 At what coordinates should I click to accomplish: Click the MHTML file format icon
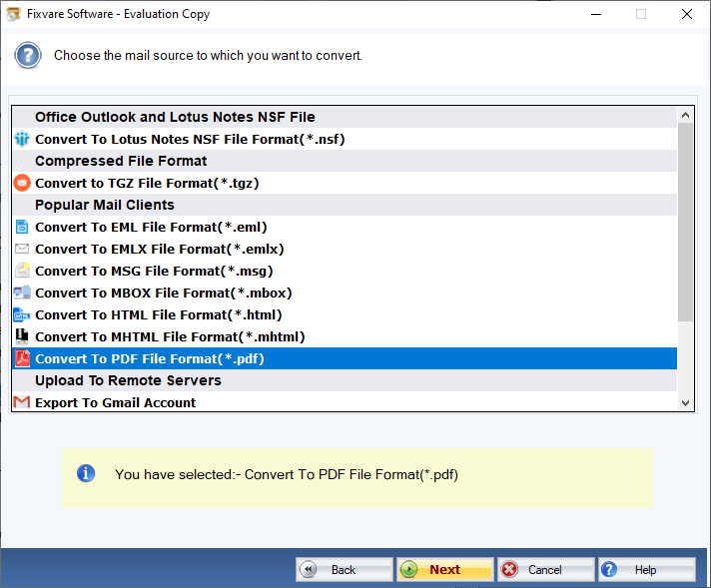coord(22,336)
